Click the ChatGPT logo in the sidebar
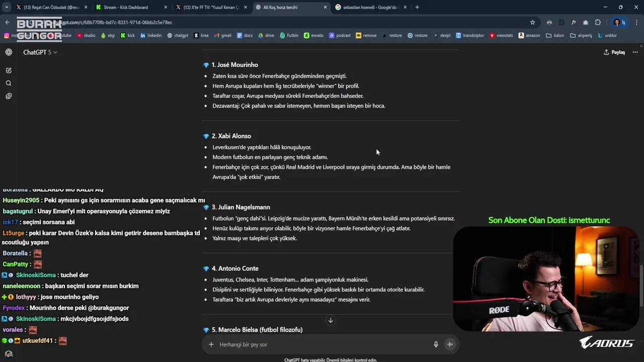This screenshot has height=362, width=644. click(x=9, y=52)
